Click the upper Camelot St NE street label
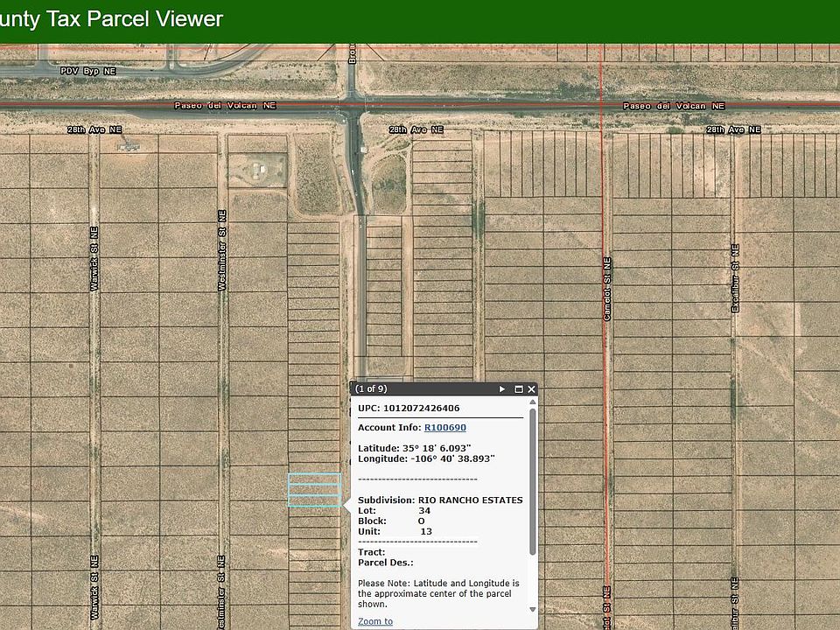This screenshot has width=840, height=630. (607, 289)
